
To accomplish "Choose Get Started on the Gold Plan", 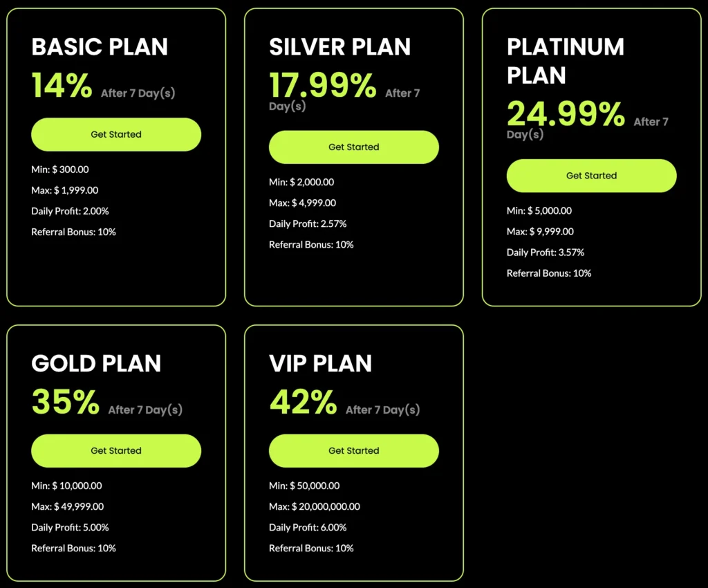I will 116,450.
